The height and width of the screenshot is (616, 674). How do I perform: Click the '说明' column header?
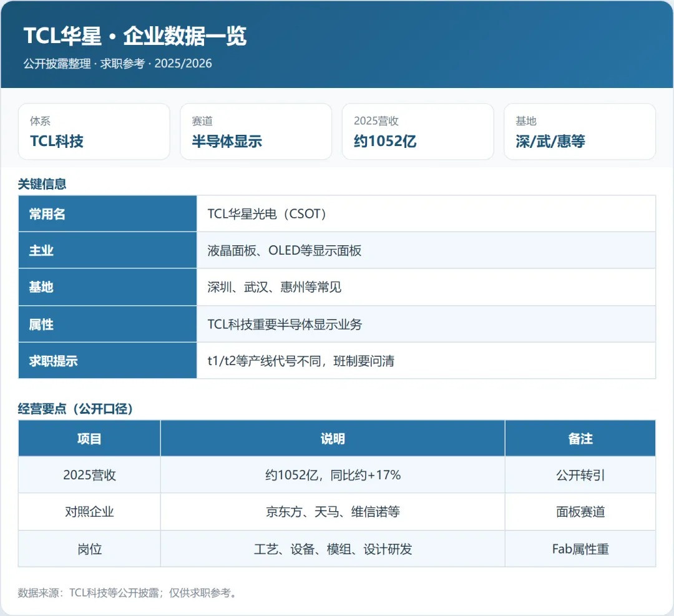333,439
